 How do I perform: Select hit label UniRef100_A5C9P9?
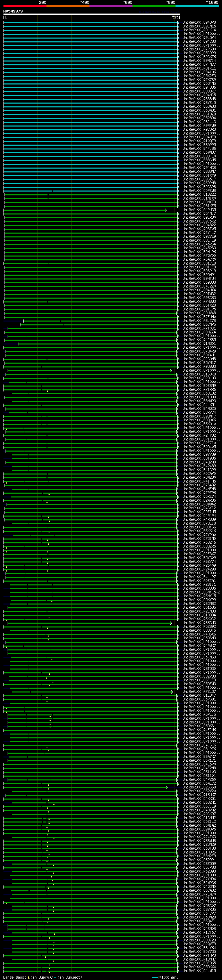(199, 53)
